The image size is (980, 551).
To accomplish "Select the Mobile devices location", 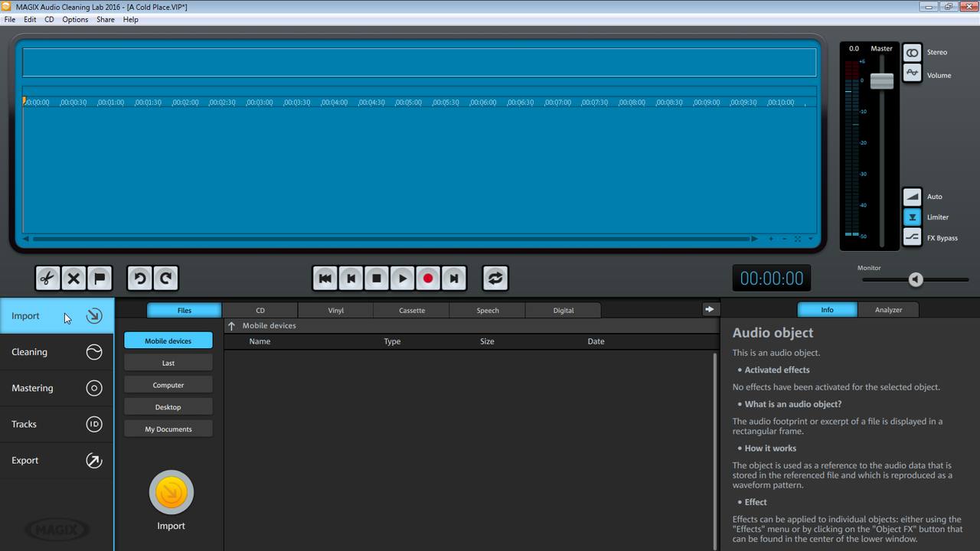I will coord(168,341).
